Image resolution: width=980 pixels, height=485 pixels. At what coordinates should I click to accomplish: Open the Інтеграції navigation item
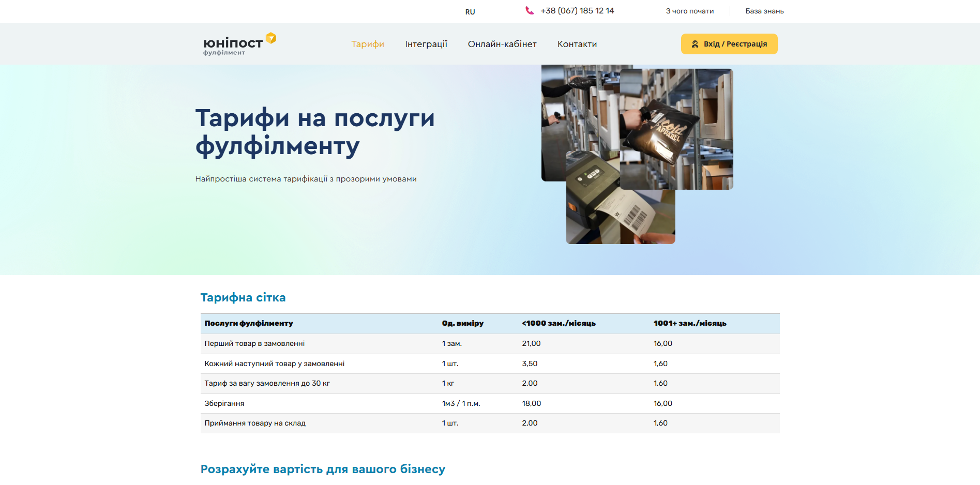(x=427, y=44)
